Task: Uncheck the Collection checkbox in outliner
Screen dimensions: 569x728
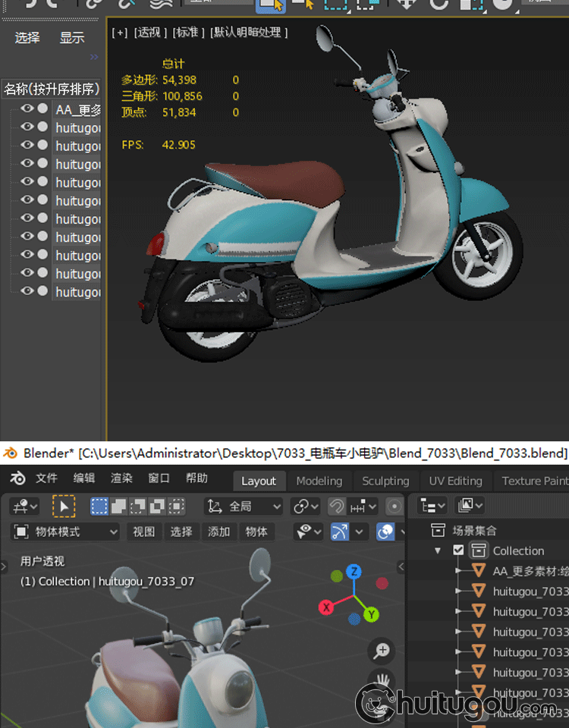Action: point(458,551)
